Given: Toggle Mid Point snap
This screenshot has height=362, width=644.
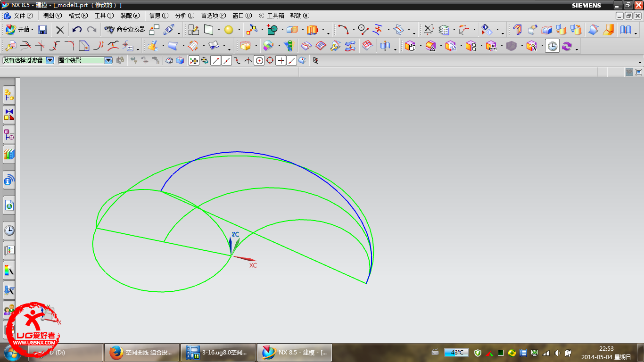Looking at the screenshot, I should point(227,60).
